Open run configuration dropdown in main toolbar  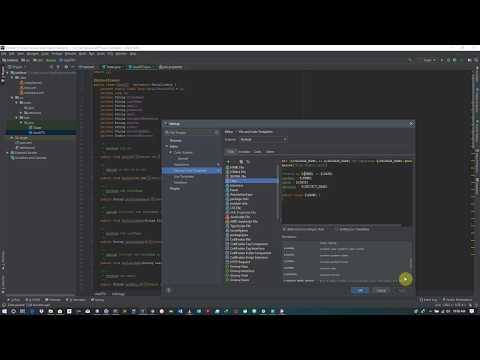tap(430, 60)
